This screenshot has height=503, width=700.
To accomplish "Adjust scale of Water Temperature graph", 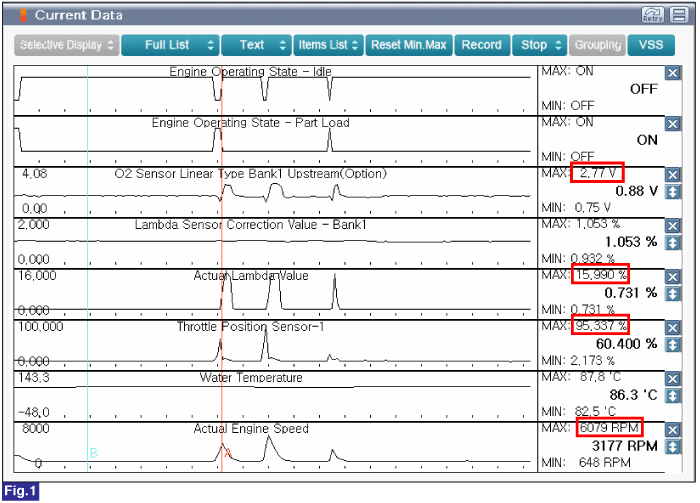I will [x=673, y=396].
